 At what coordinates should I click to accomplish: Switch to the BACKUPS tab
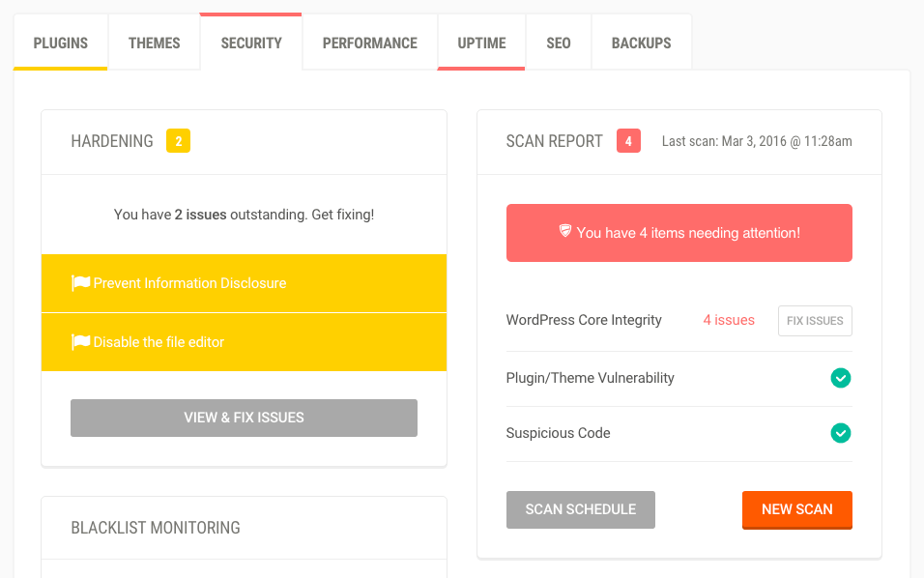pos(641,43)
